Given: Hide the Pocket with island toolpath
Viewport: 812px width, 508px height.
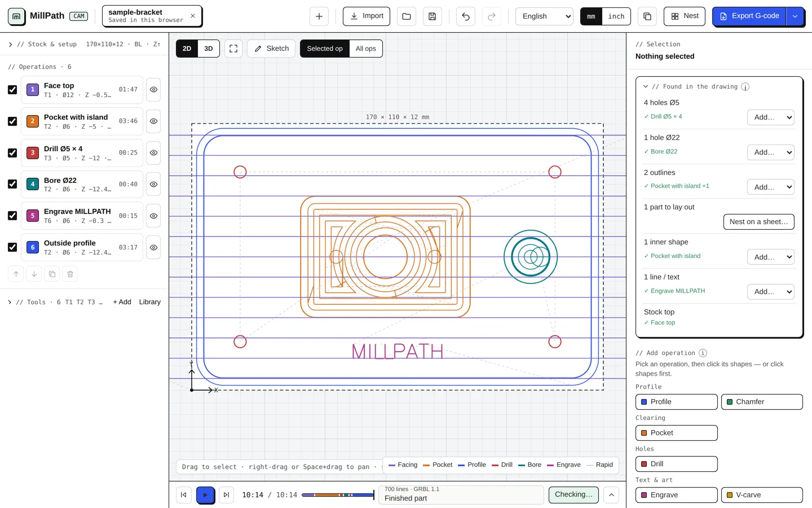Looking at the screenshot, I should pos(153,121).
